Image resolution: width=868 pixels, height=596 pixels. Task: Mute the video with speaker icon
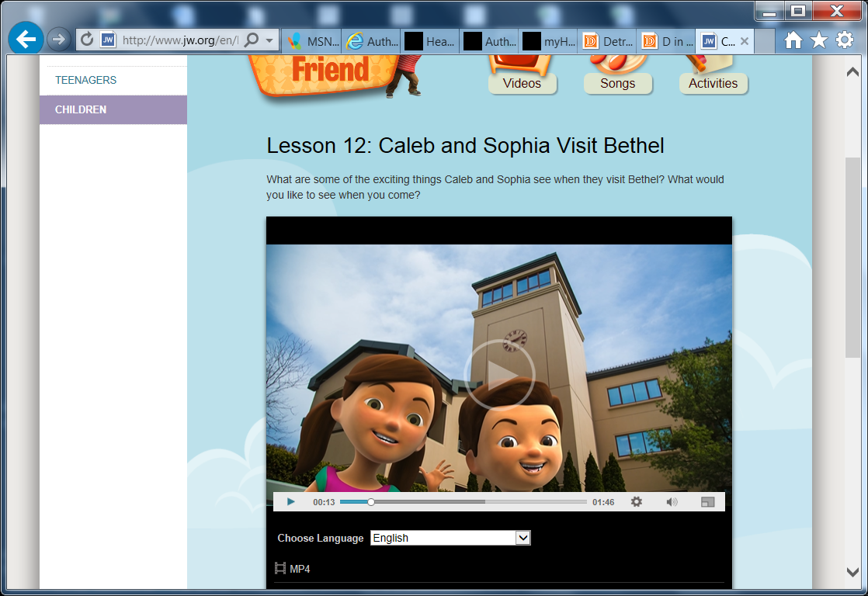[x=672, y=502]
